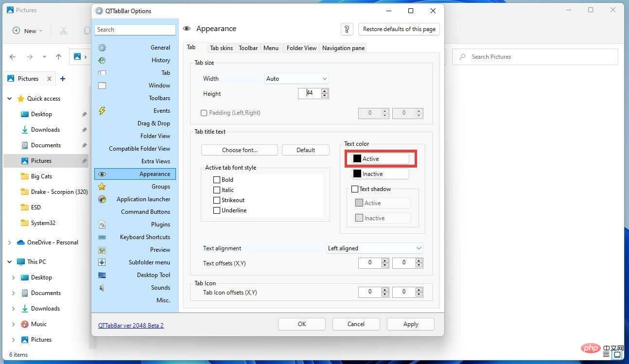Click the square icon beside Window

[102, 86]
